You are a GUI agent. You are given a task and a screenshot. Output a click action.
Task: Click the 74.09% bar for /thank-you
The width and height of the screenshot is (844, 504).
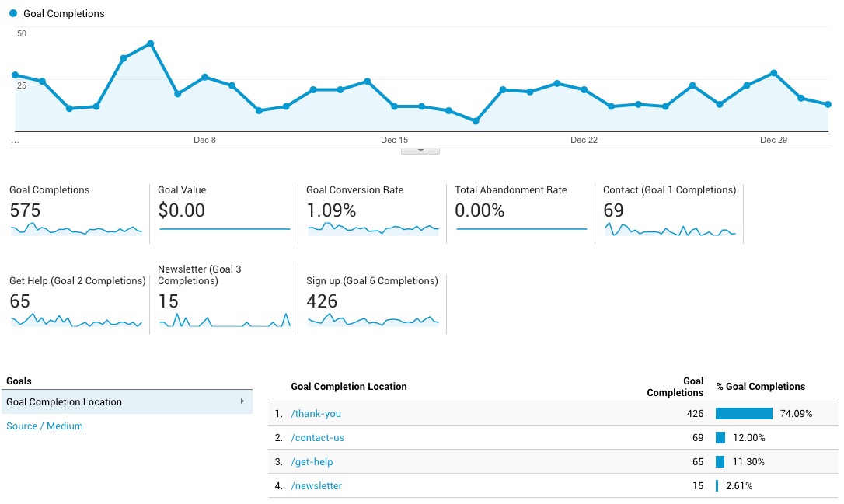(744, 414)
